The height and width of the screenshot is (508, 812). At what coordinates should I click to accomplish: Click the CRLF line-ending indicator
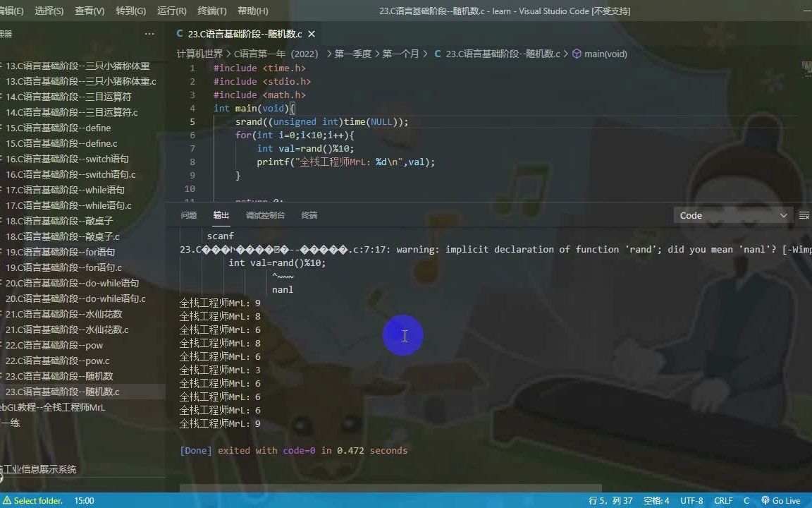tap(723, 500)
